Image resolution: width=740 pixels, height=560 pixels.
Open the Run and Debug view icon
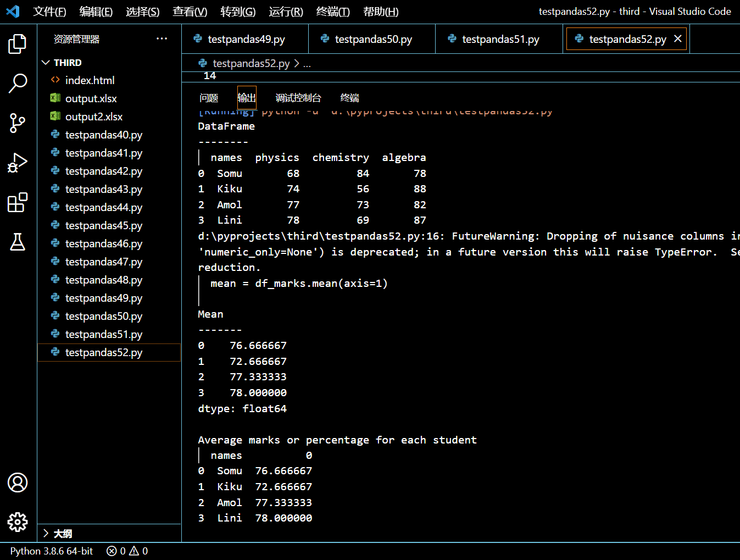18,163
